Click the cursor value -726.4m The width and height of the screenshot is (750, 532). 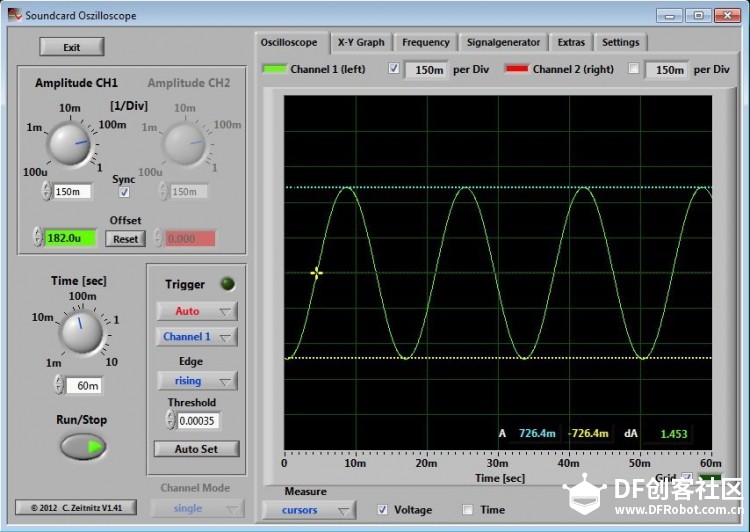(588, 433)
